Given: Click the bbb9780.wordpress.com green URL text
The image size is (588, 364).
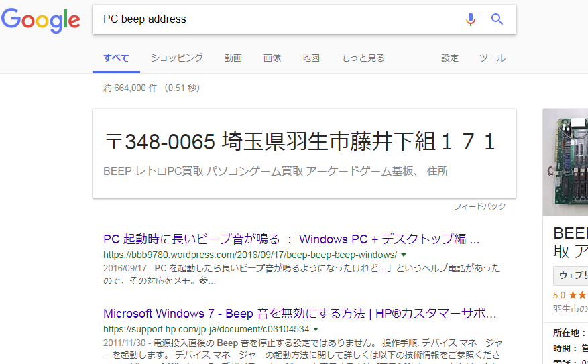Looking at the screenshot, I should click(x=250, y=255).
